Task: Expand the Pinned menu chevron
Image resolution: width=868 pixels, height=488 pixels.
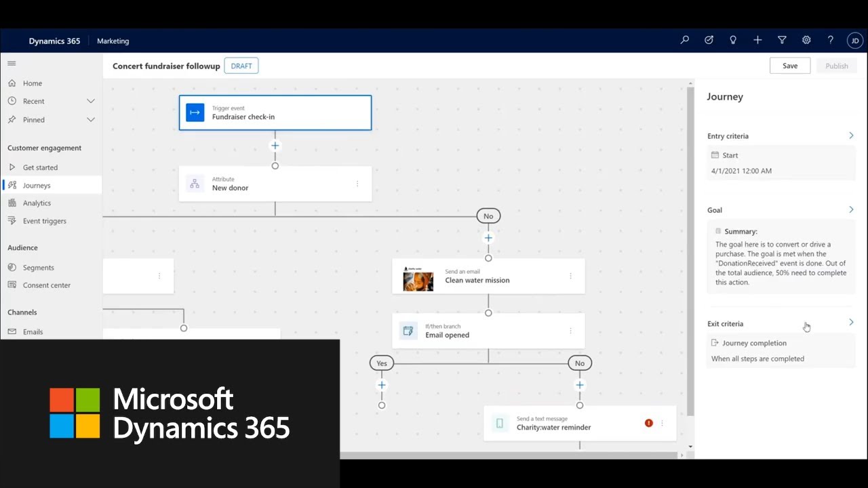Action: point(91,119)
